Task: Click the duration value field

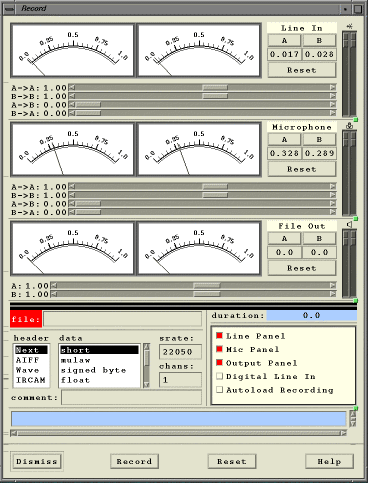Action: (x=312, y=315)
